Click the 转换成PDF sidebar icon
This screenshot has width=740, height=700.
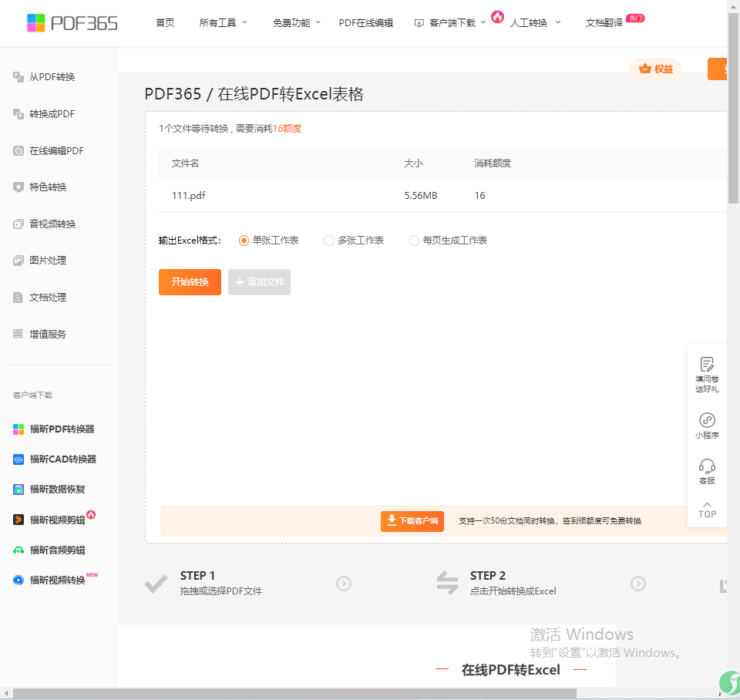pos(18,114)
